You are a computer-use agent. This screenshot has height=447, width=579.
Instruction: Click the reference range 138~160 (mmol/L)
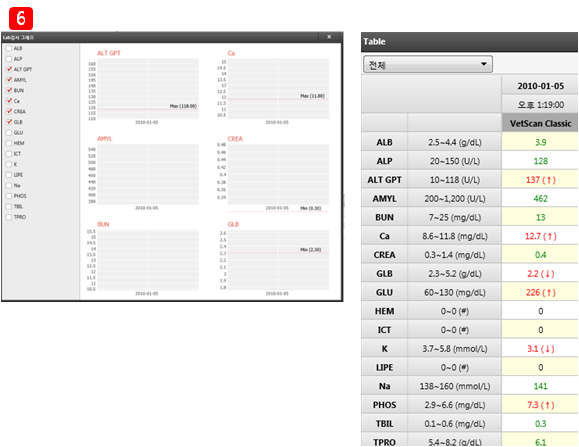[455, 386]
